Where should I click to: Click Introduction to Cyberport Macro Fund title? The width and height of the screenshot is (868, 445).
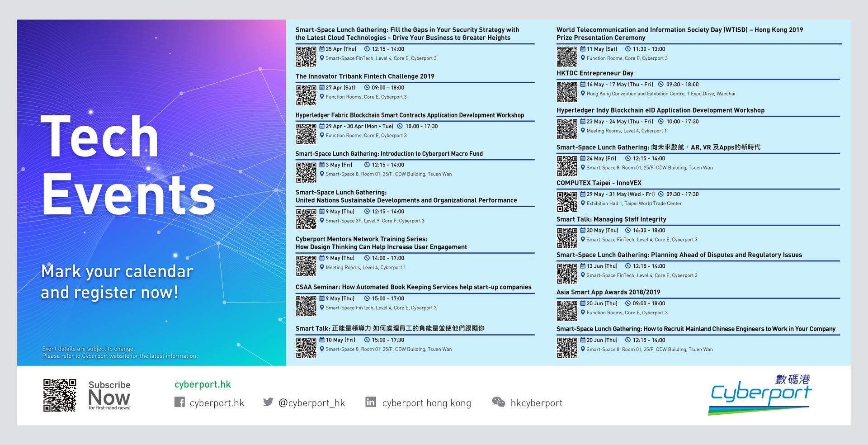tap(389, 154)
